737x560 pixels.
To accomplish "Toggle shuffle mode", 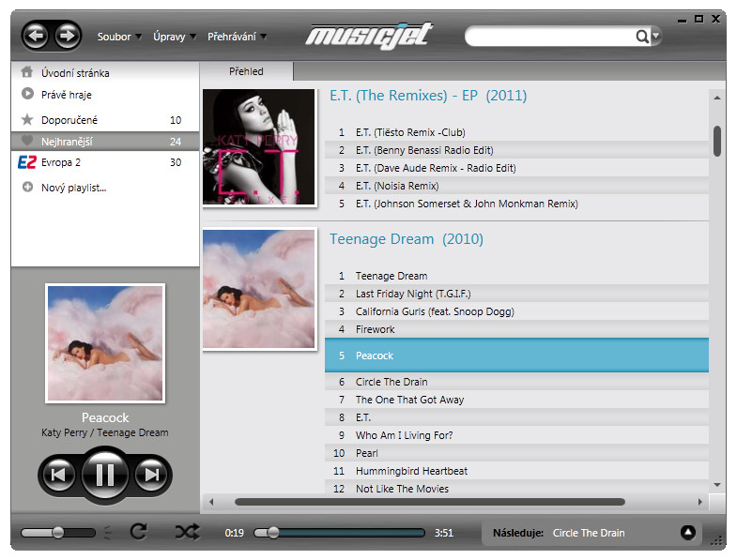I will point(187,532).
